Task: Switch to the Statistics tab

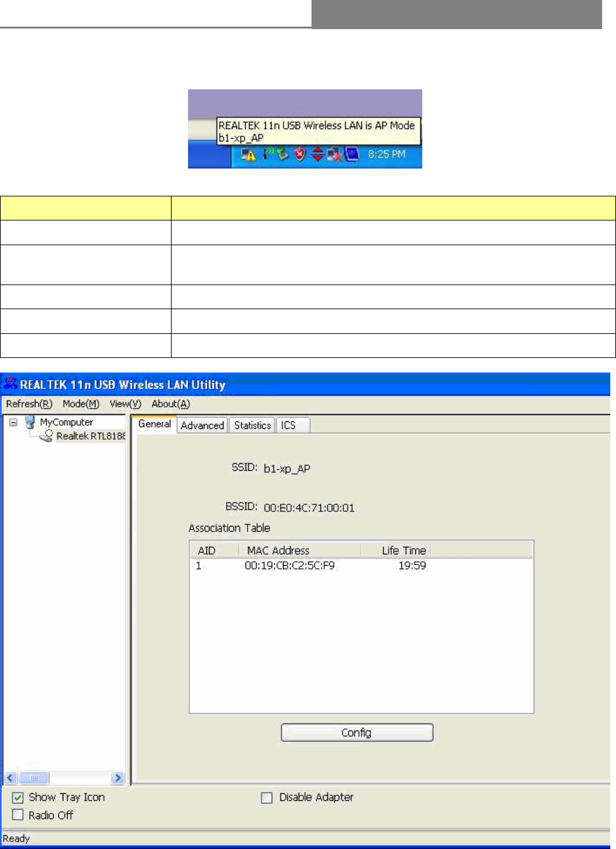Action: coord(252,425)
